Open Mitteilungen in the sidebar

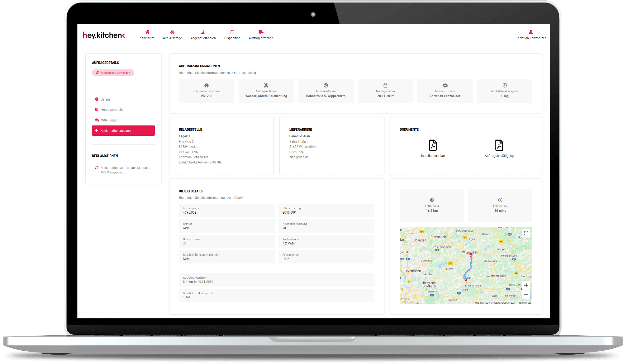[x=109, y=120]
